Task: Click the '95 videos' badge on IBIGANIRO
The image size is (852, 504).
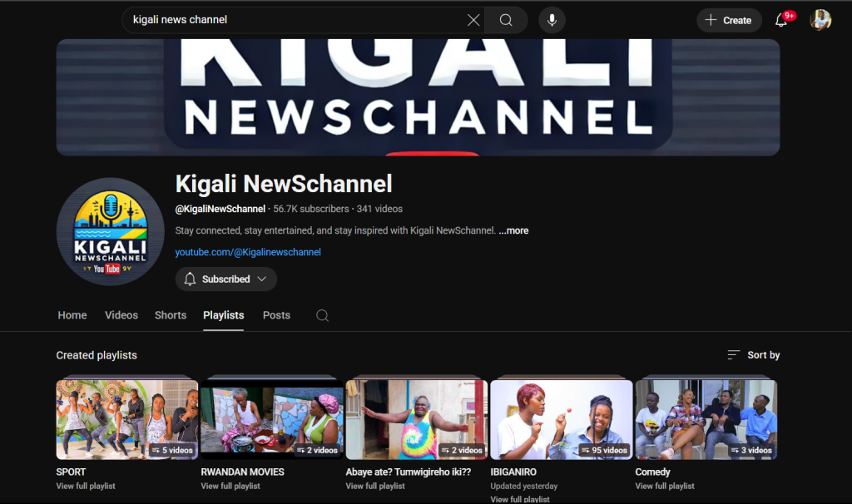Action: point(604,450)
